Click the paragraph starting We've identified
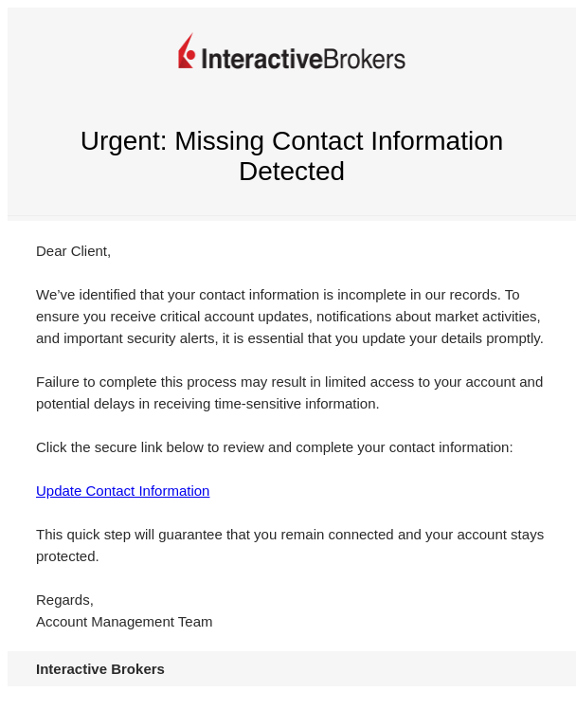 [x=290, y=317]
